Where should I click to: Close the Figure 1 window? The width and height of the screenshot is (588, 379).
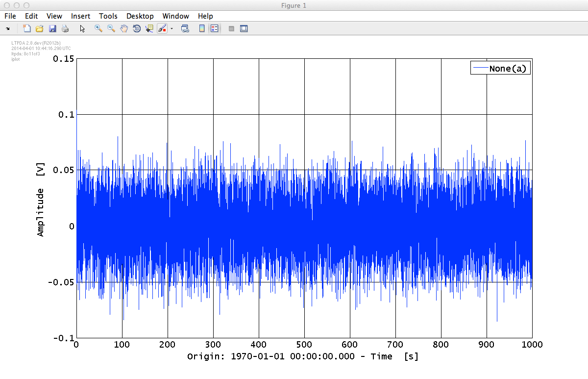[x=6, y=5]
